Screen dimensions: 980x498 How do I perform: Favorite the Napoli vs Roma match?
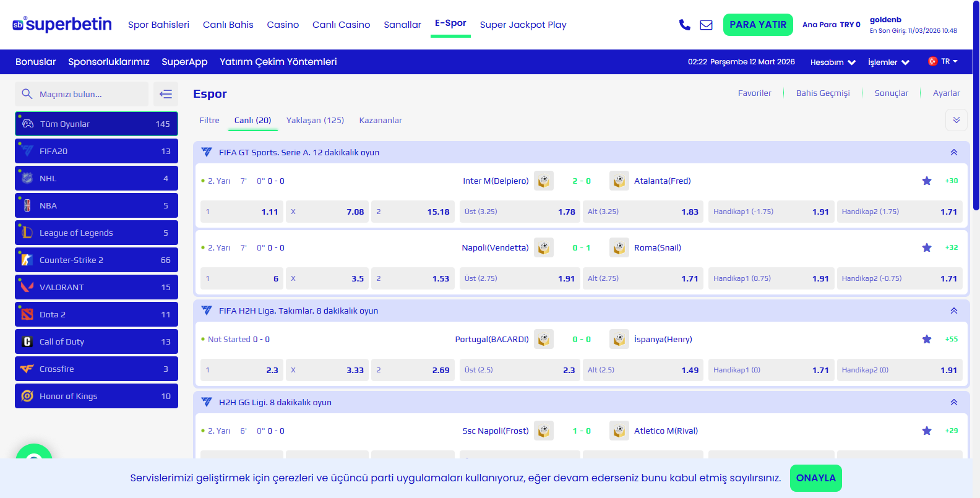click(927, 247)
